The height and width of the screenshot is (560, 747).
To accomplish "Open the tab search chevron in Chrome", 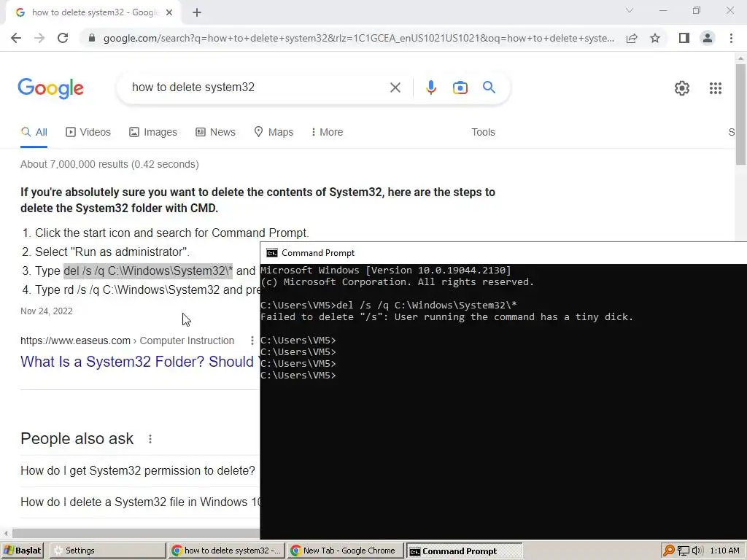I will 630,10.
